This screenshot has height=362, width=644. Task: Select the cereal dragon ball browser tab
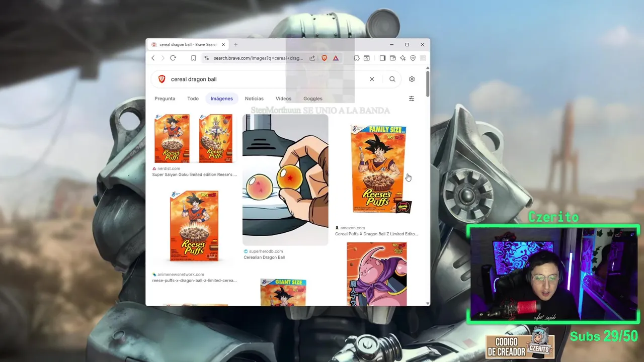(188, 45)
